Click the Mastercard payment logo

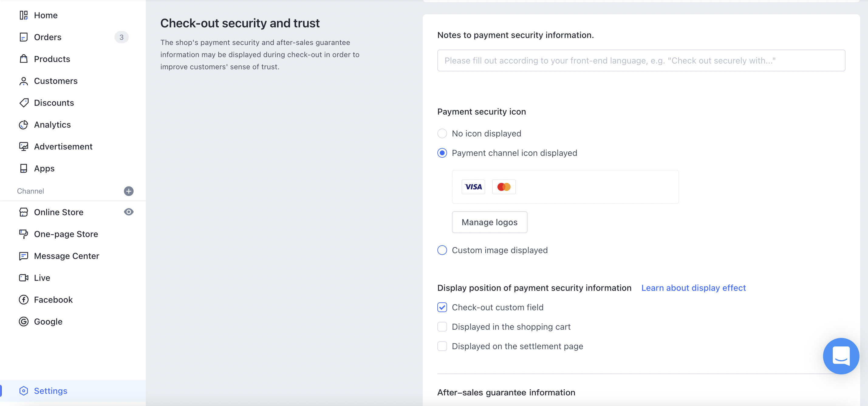pyautogui.click(x=504, y=187)
